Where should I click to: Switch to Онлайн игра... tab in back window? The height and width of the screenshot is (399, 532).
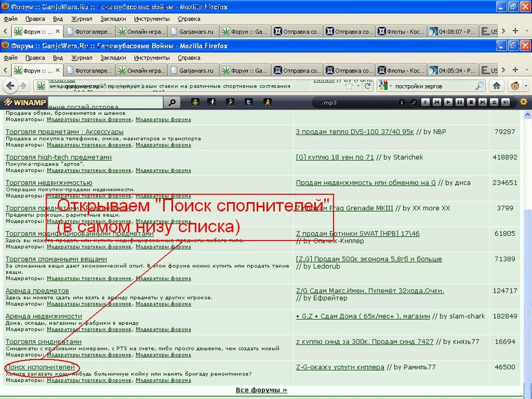(141, 31)
